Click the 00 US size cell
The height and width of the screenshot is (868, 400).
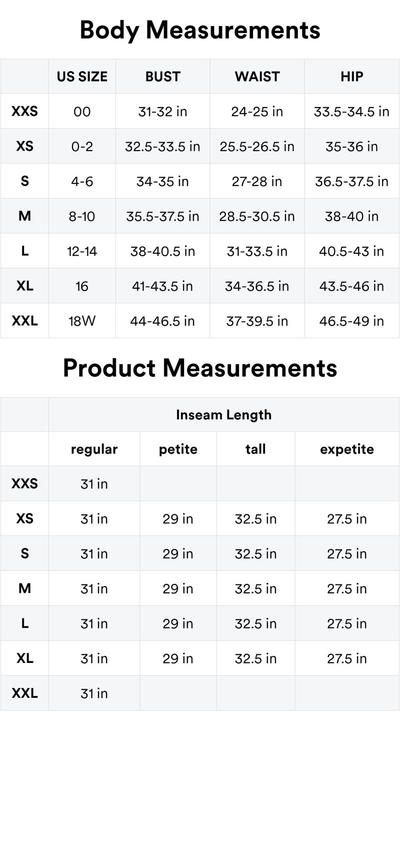tap(82, 112)
